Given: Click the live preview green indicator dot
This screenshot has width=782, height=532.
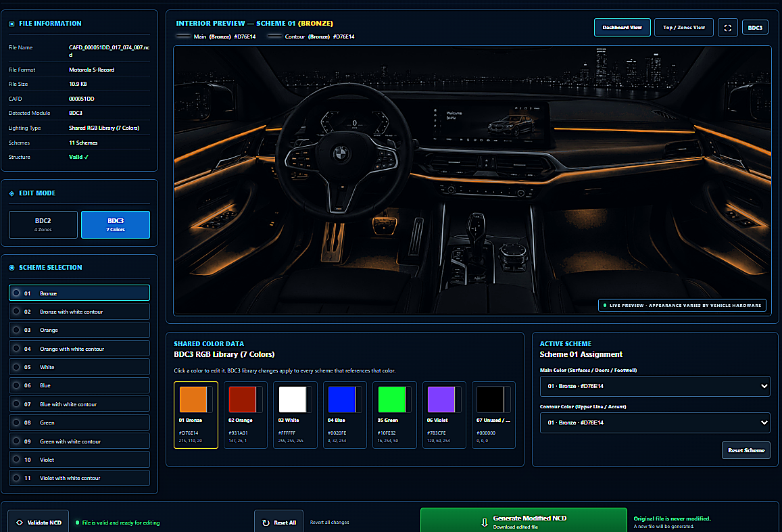Looking at the screenshot, I should click(605, 305).
